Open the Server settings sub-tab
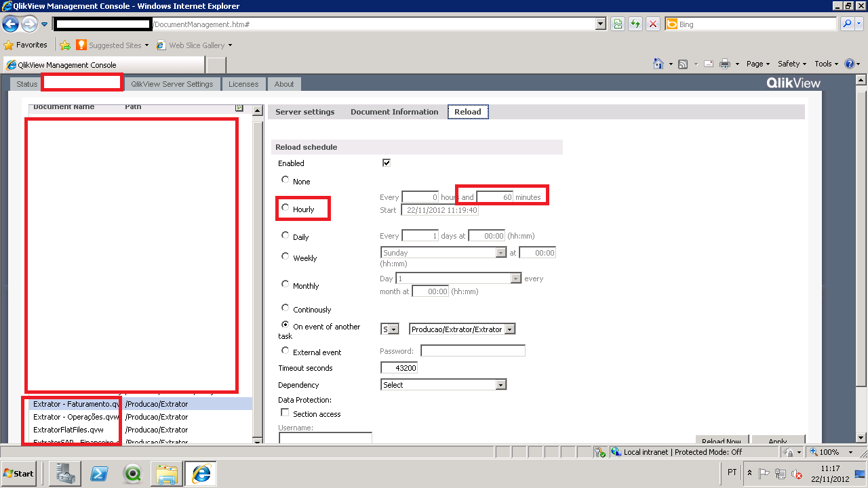868x488 pixels. click(305, 112)
